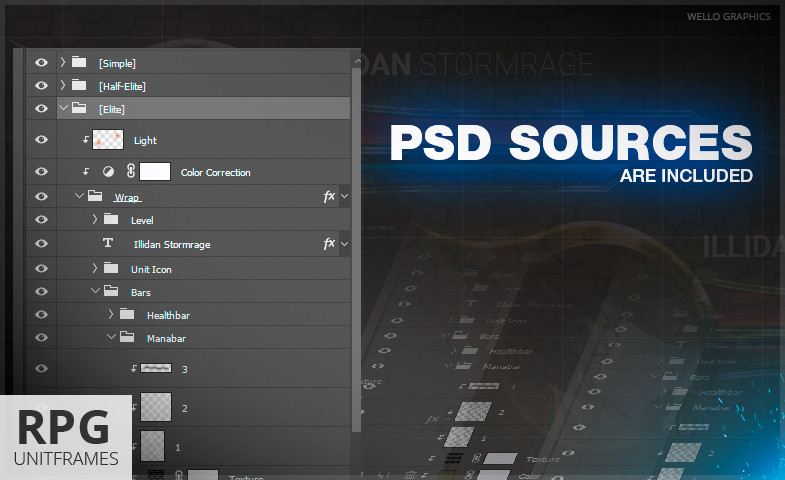Select the Color Correction layer name
The height and width of the screenshot is (480, 785).
(x=216, y=173)
